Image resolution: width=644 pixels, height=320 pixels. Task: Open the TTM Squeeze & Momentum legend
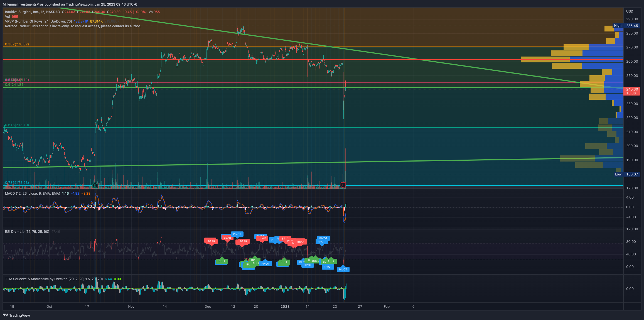click(x=54, y=279)
